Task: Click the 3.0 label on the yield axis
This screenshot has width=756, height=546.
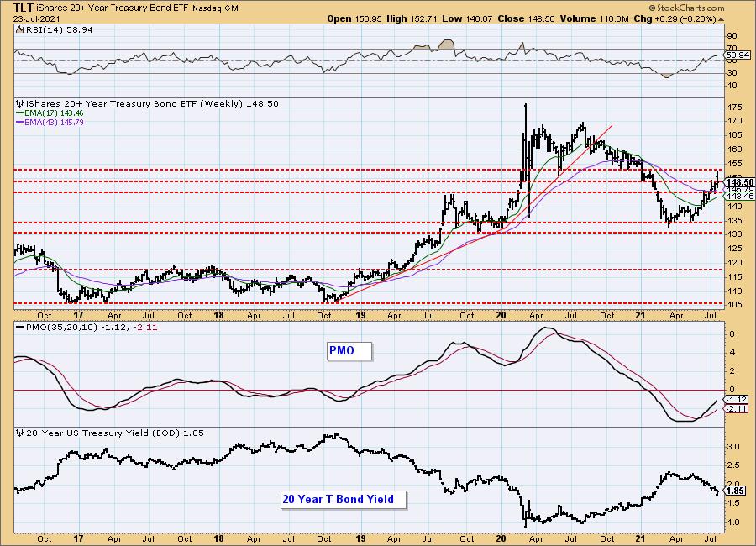Action: coord(733,447)
